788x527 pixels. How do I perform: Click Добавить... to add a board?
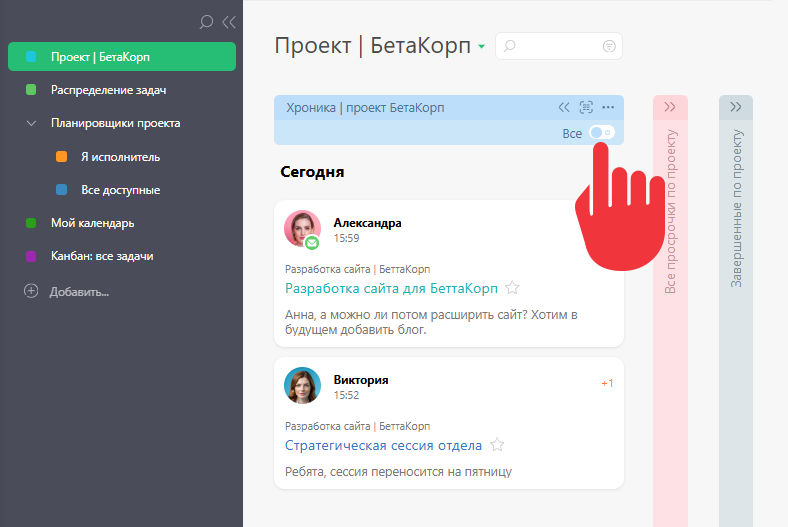coord(79,292)
